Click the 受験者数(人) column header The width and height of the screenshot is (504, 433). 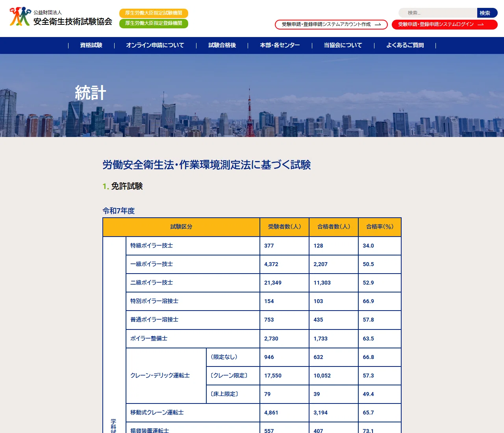(284, 227)
